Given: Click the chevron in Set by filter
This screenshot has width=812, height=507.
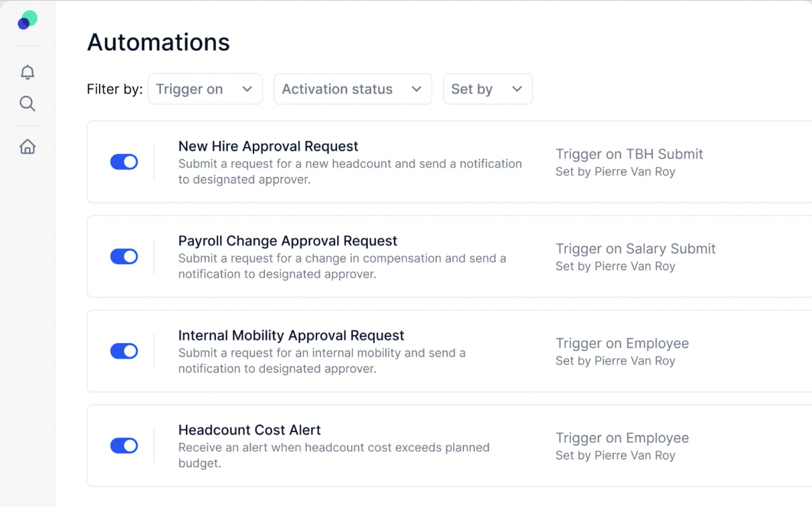Looking at the screenshot, I should (x=517, y=89).
